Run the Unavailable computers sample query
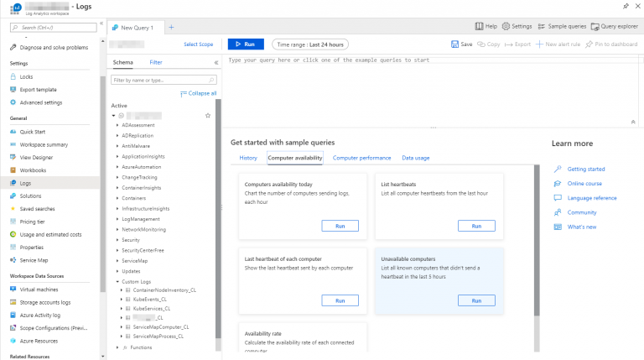The image size is (644, 360). click(x=475, y=300)
